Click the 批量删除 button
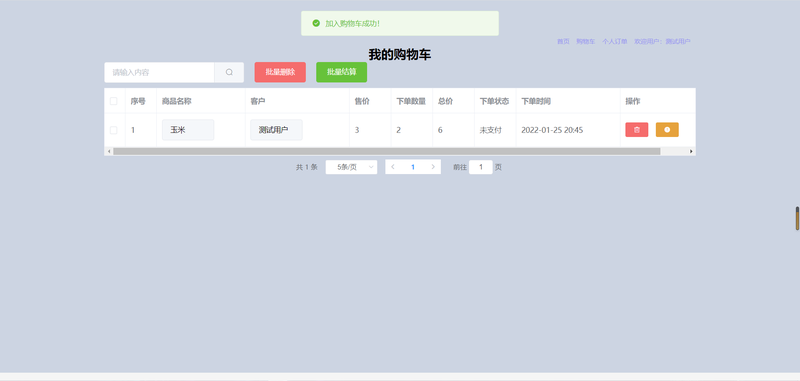The width and height of the screenshot is (800, 381). [x=280, y=72]
